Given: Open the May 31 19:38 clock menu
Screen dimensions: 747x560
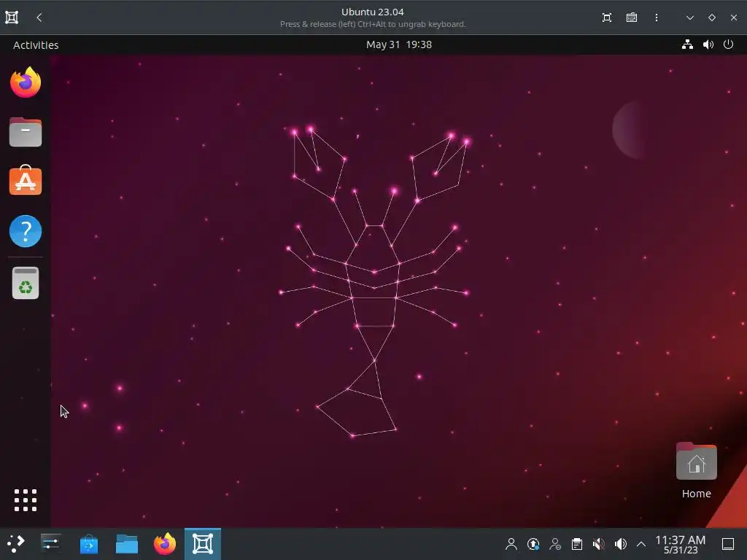Looking at the screenshot, I should click(399, 44).
